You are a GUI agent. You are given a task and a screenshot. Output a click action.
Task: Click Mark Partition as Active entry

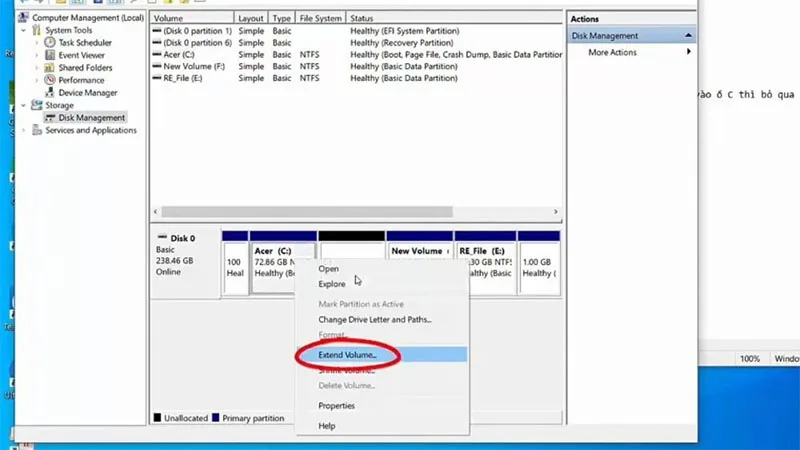361,304
